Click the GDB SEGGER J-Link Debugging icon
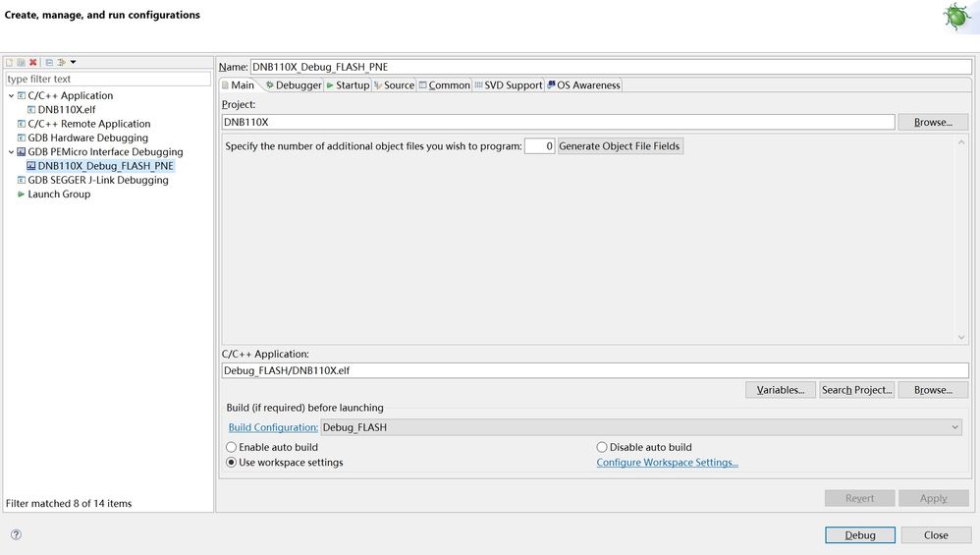Viewport: 980px width, 555px height. 22,181
